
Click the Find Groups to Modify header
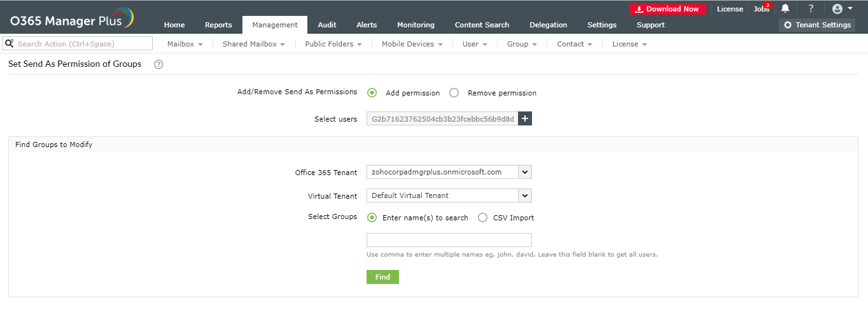pyautogui.click(x=54, y=145)
